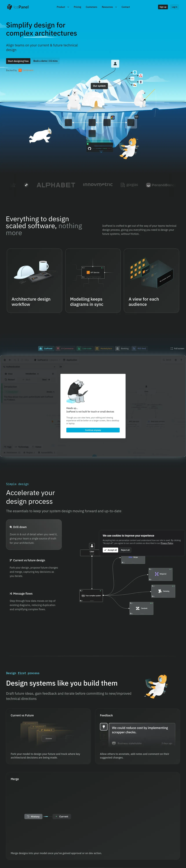Click Start designing free
This screenshot has height=868, width=186.
click(x=18, y=61)
